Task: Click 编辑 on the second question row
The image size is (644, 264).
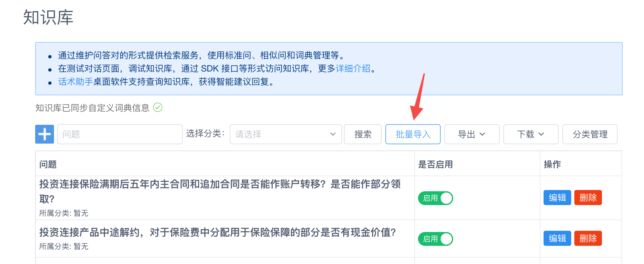Action: [x=557, y=239]
